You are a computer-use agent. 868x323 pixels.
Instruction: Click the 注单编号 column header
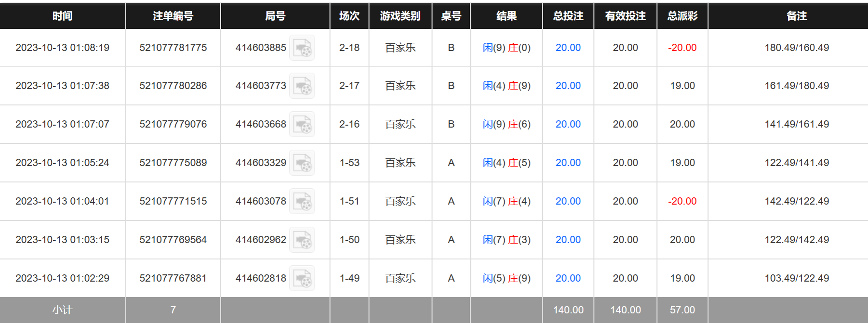click(x=173, y=16)
